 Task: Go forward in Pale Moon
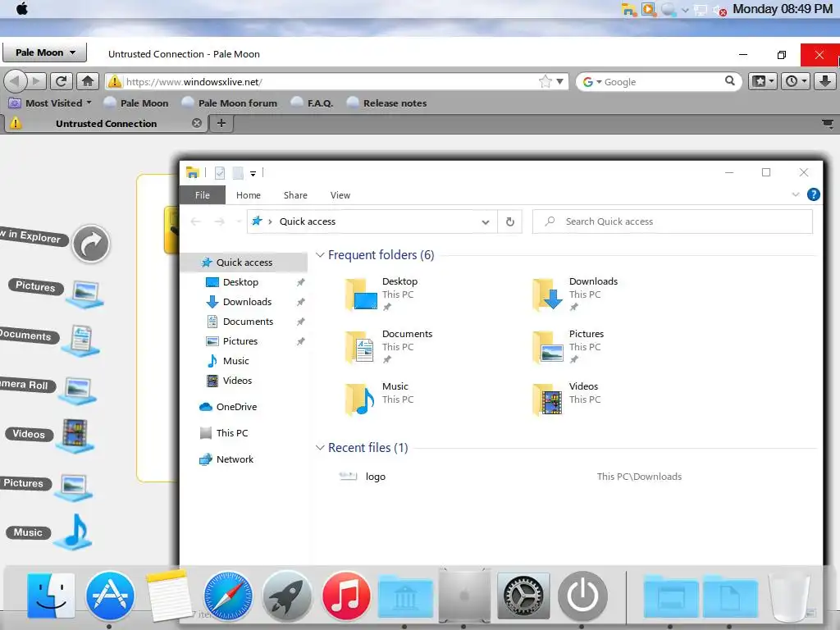[36, 81]
